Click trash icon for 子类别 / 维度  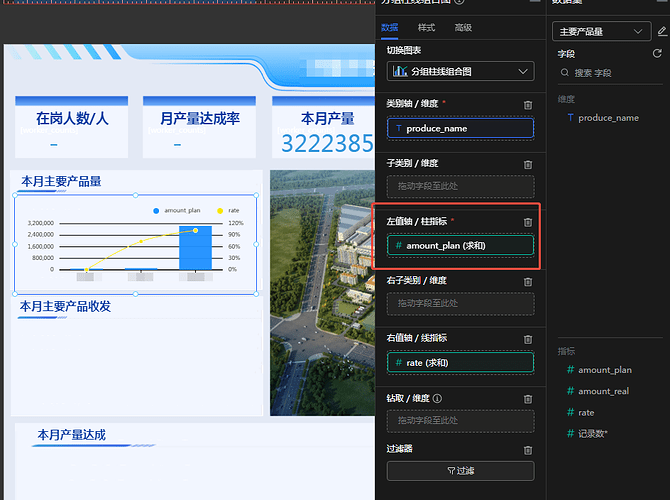point(528,164)
